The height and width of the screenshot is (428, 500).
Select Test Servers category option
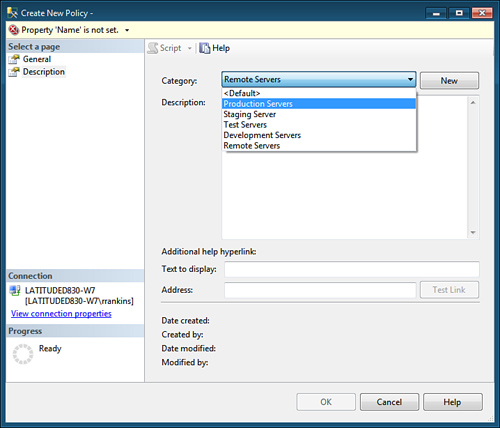tap(319, 125)
